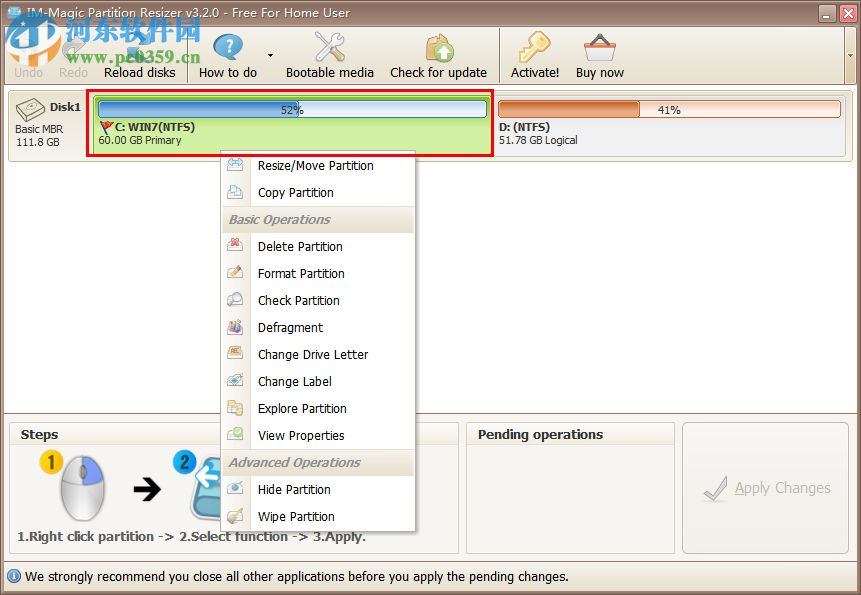Click the Buy now basket icon
Screen dimensions: 861x595
tap(600, 48)
